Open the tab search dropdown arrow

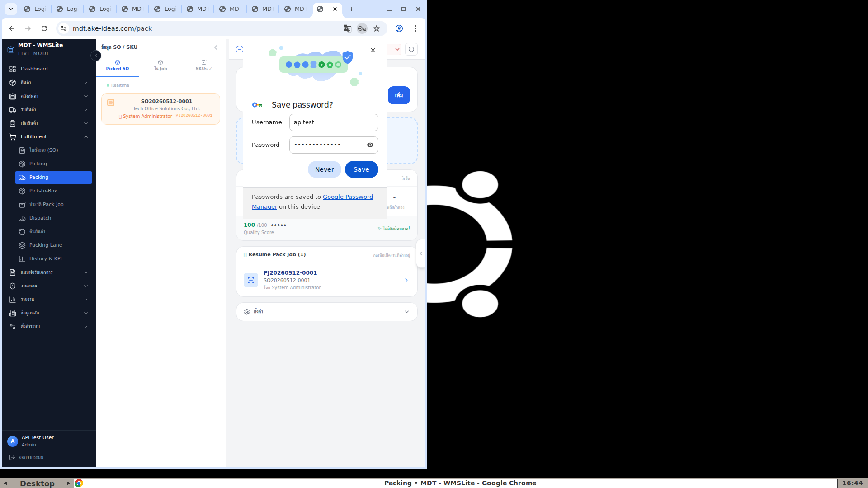pos(10,9)
